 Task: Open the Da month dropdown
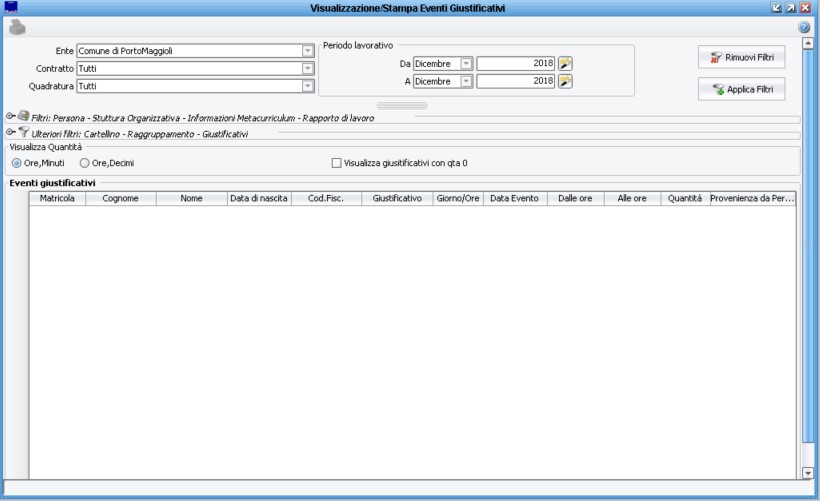pyautogui.click(x=465, y=64)
